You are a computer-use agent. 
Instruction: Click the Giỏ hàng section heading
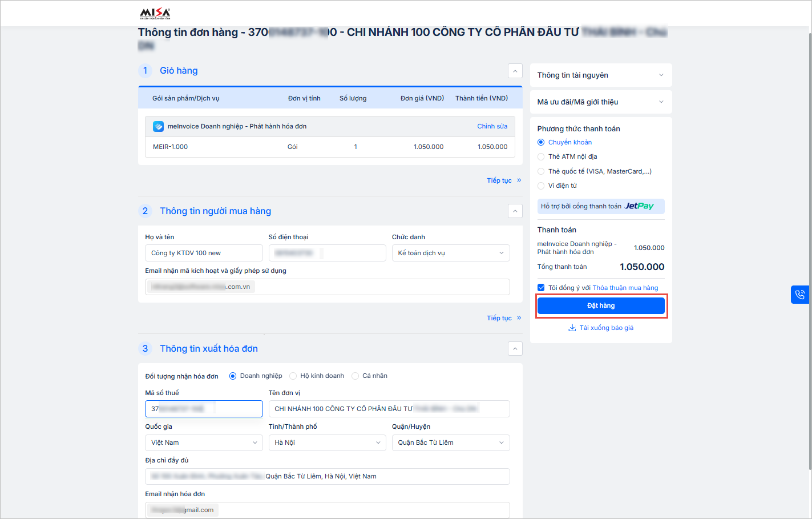pyautogui.click(x=179, y=71)
